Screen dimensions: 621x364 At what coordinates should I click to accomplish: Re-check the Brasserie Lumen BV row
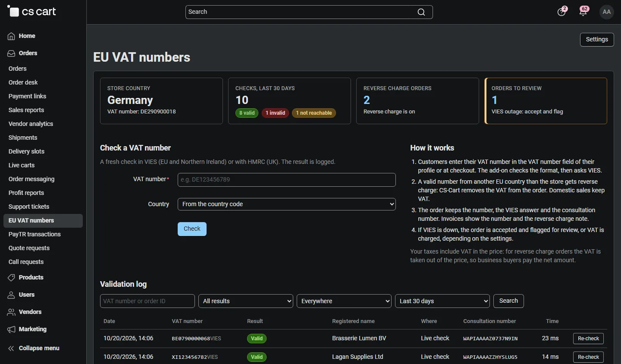tap(588, 339)
